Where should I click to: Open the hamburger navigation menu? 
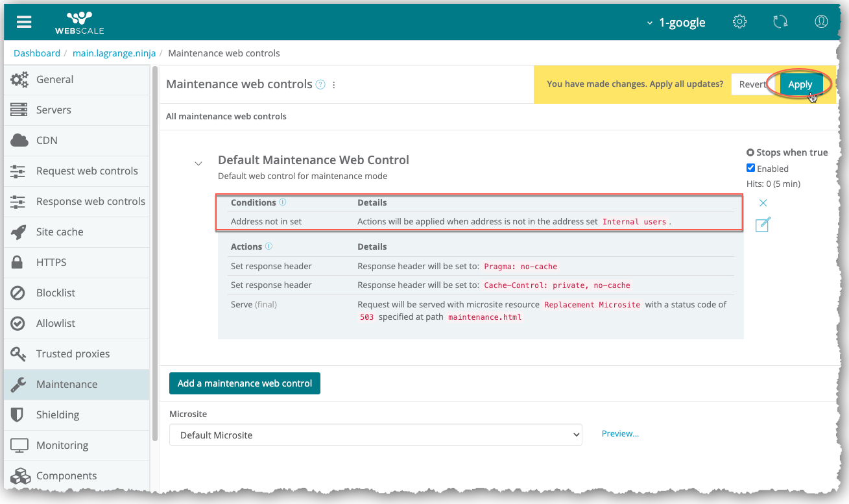pos(24,22)
